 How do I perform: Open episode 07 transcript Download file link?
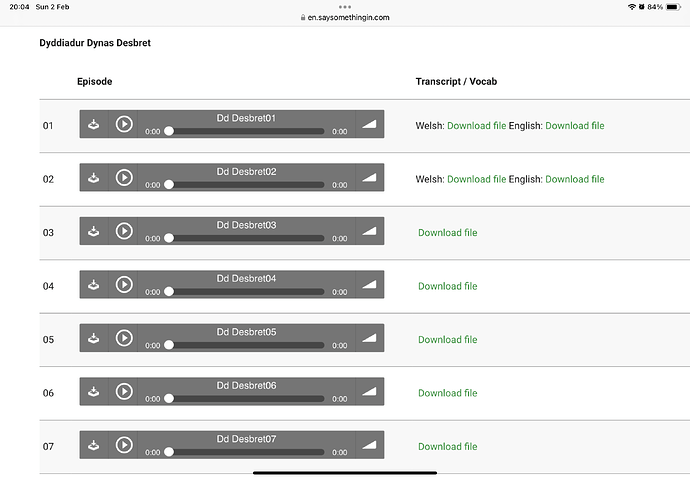click(x=448, y=446)
